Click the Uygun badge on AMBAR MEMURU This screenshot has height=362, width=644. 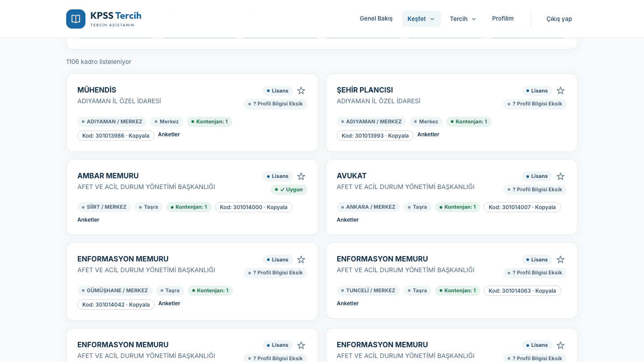pos(289,189)
